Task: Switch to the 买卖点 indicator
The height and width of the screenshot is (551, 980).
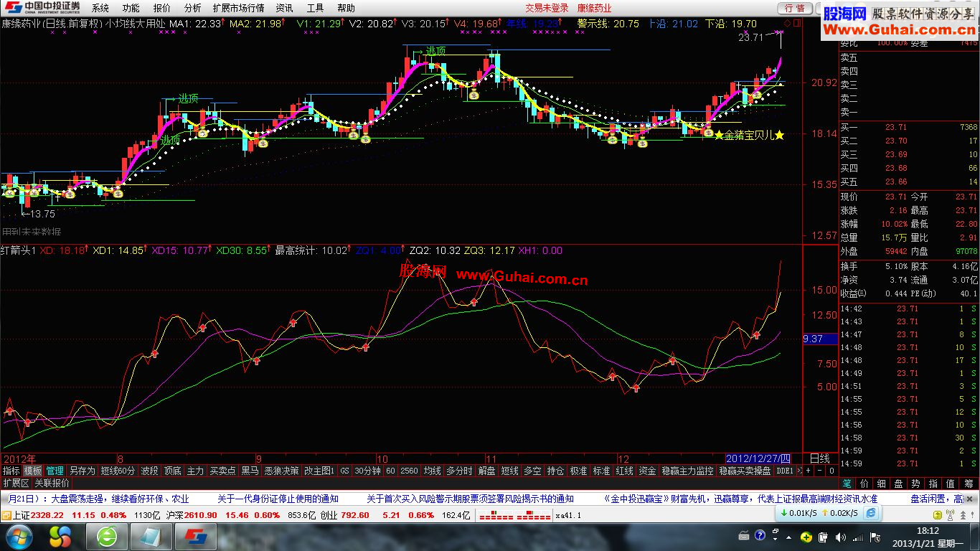Action: point(222,471)
